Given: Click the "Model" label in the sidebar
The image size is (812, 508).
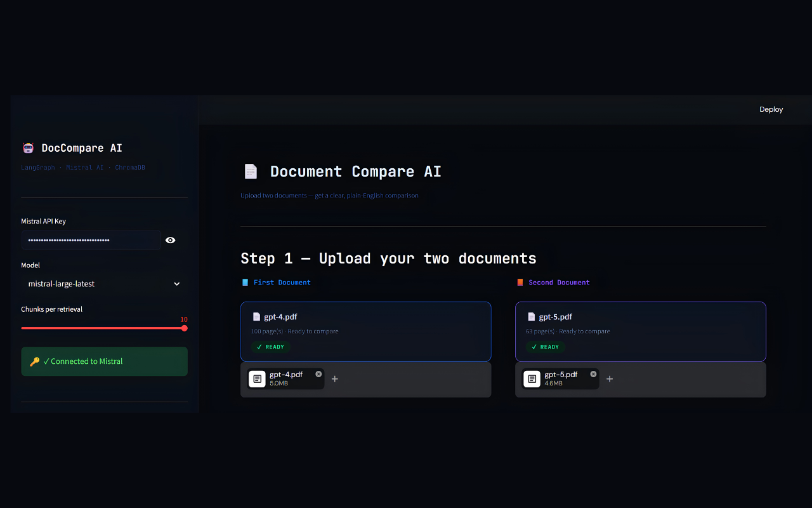Looking at the screenshot, I should (30, 265).
